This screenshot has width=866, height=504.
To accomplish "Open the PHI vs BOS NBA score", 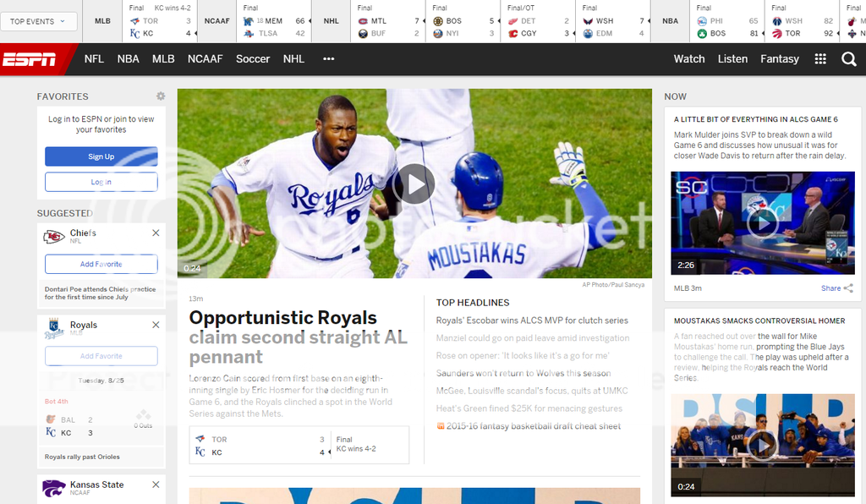I will (727, 21).
